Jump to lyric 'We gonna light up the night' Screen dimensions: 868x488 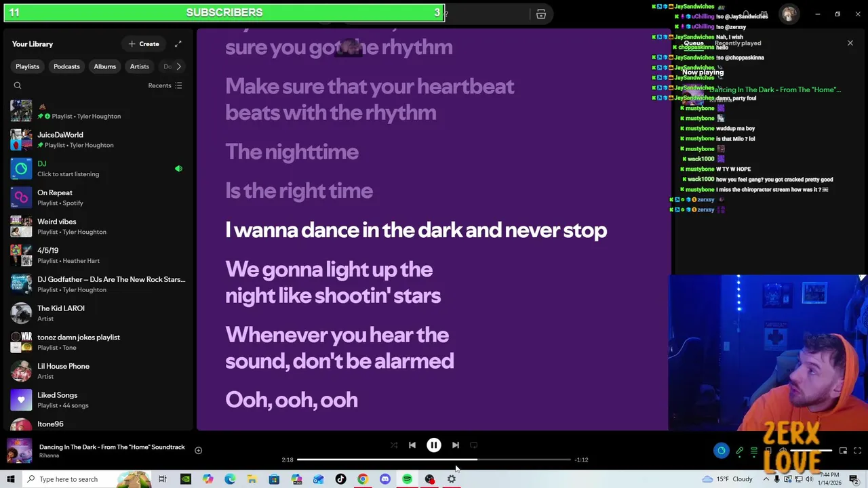click(x=333, y=283)
